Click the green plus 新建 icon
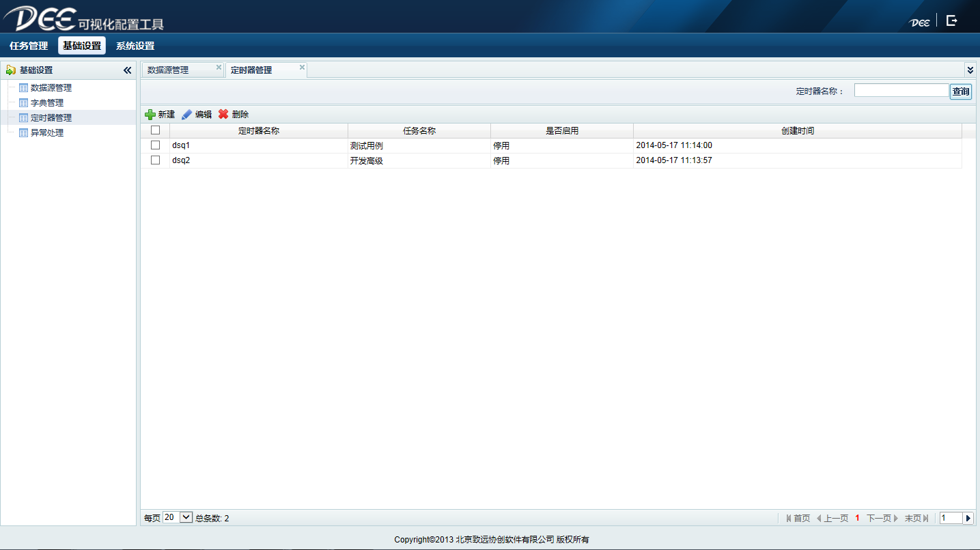 point(150,115)
